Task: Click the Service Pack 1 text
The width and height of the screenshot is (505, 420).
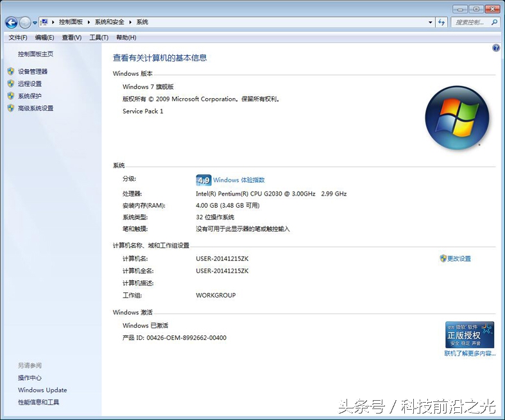Action: (143, 112)
